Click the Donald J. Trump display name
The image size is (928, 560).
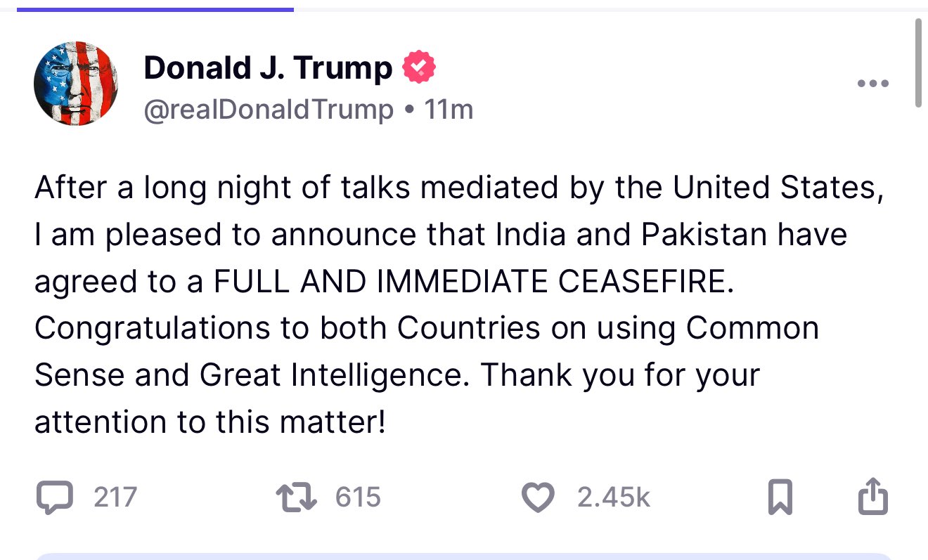click(267, 68)
